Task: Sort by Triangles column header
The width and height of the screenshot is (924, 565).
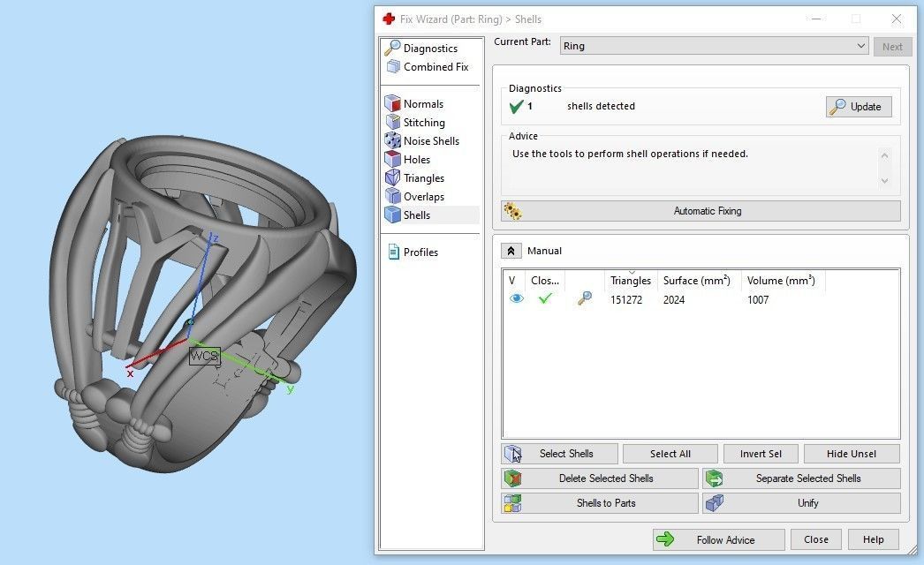Action: point(631,281)
